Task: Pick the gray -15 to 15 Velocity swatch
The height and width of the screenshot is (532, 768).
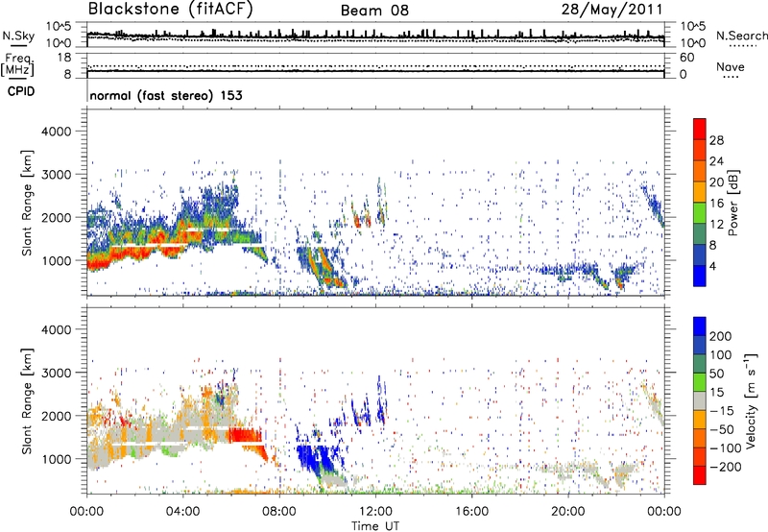Action: tap(700, 400)
